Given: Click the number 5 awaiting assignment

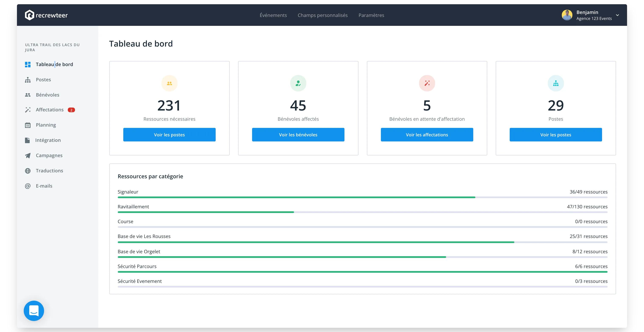Looking at the screenshot, I should pos(427,105).
